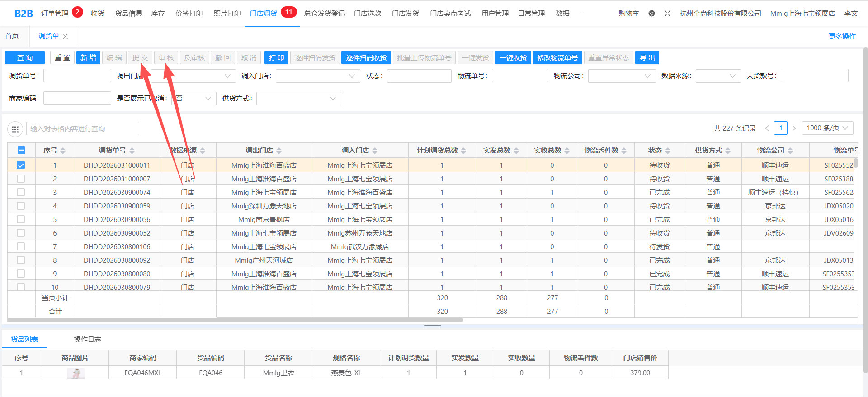The width and height of the screenshot is (868, 397).
Task: Click the 调货单号 search input field
Action: click(x=77, y=76)
